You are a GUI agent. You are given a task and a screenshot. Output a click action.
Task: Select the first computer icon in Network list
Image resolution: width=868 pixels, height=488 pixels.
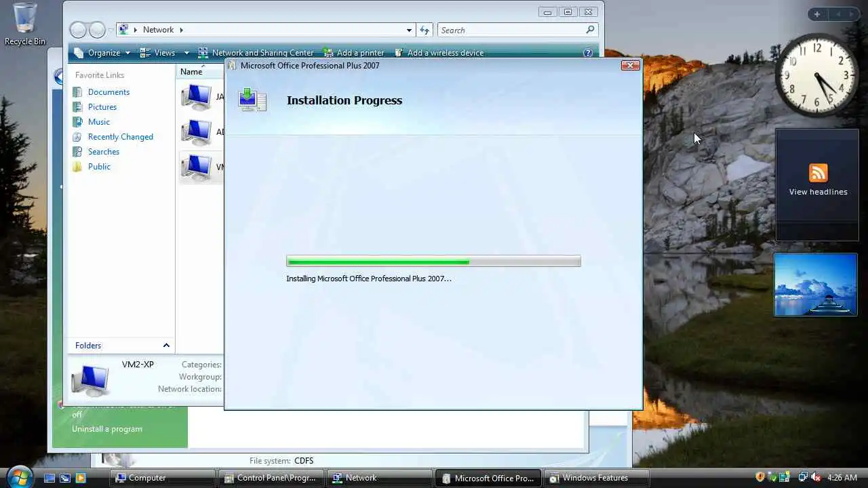[196, 97]
